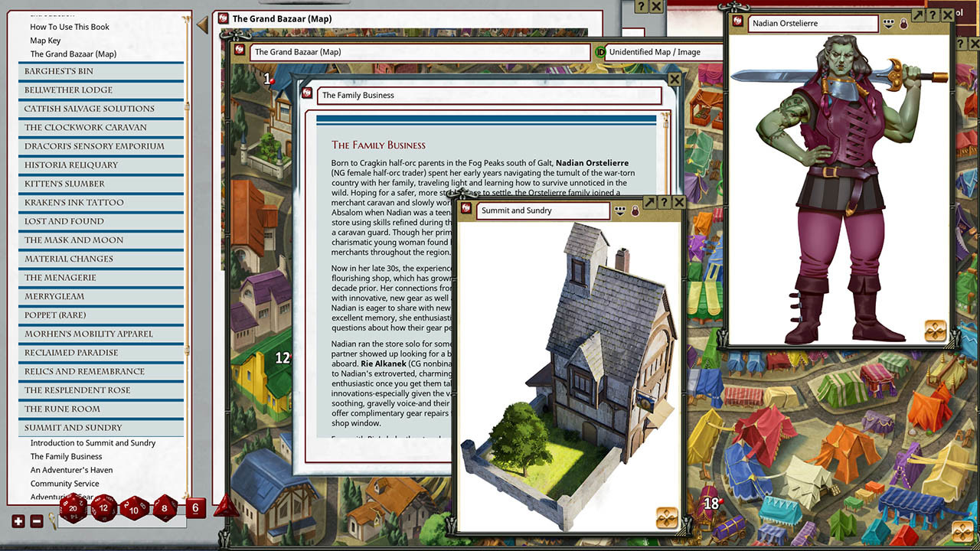Click the ID icon beside Unidentified Map / Image
980x551 pixels.
tap(601, 52)
